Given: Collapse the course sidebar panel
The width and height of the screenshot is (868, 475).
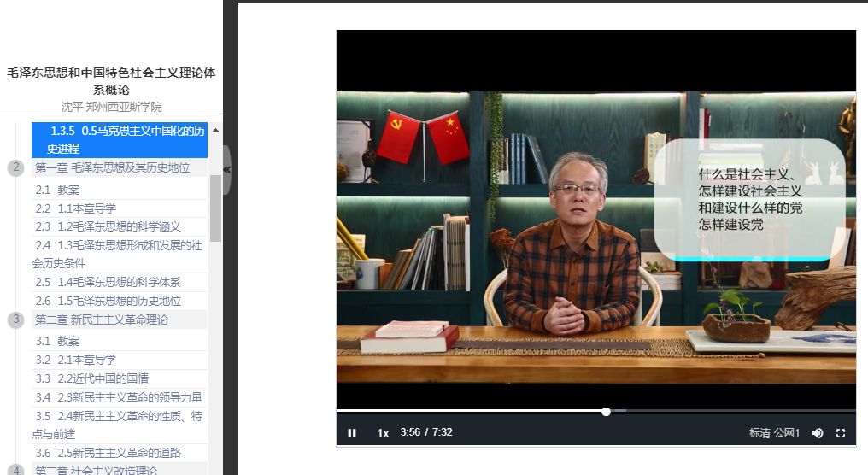Looking at the screenshot, I should tap(227, 169).
